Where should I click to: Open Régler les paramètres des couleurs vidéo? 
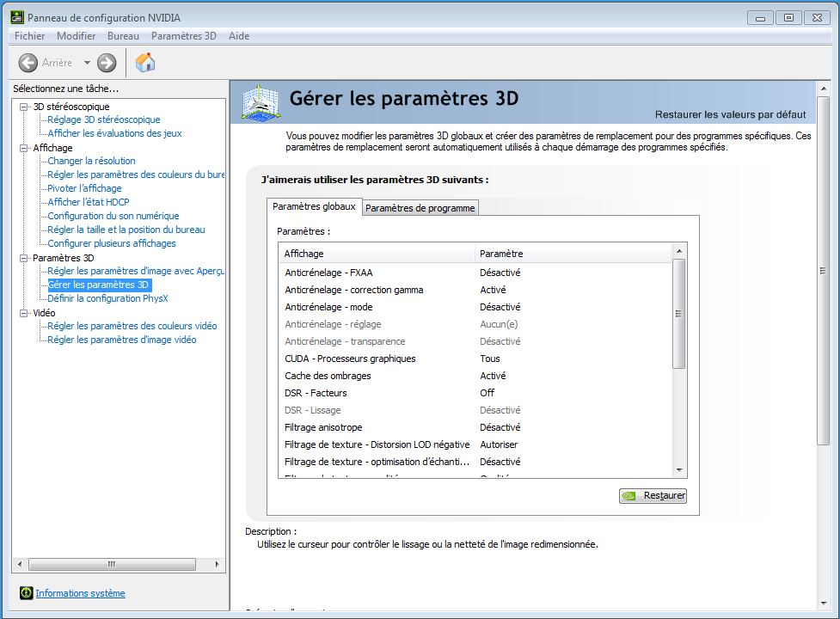coord(132,326)
